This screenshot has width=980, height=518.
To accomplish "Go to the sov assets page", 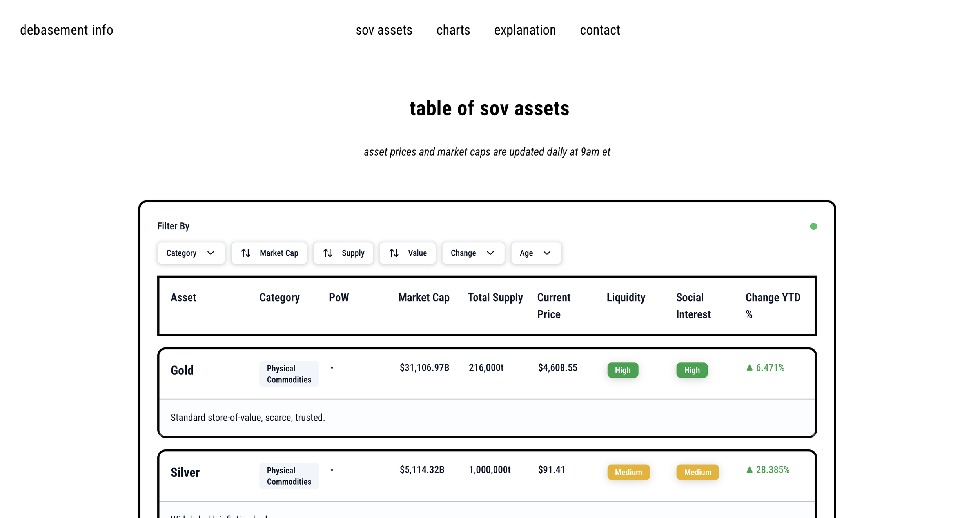I will 384,30.
